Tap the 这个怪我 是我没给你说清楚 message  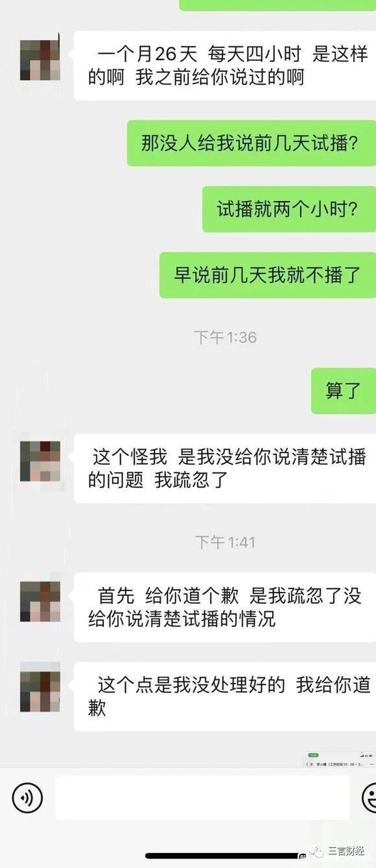click(225, 468)
